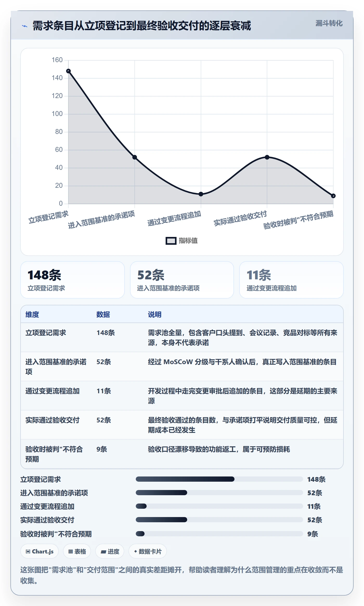Click the 进入范围基准的承诺项 progress bar
Viewport: 364px width, 606px height.
(x=219, y=493)
